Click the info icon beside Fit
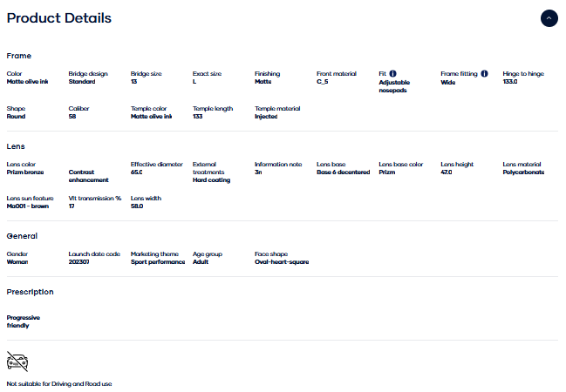 (x=393, y=74)
